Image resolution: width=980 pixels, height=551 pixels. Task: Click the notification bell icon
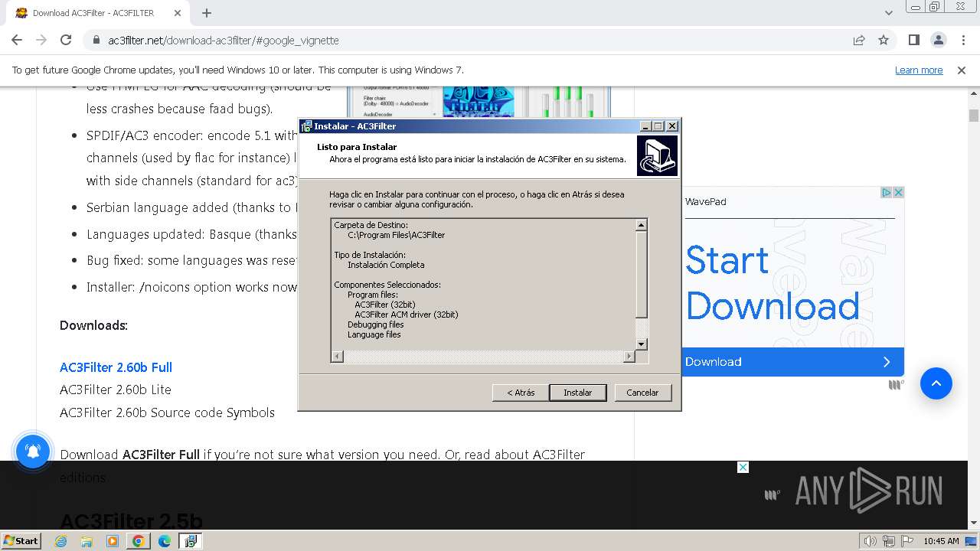point(33,452)
